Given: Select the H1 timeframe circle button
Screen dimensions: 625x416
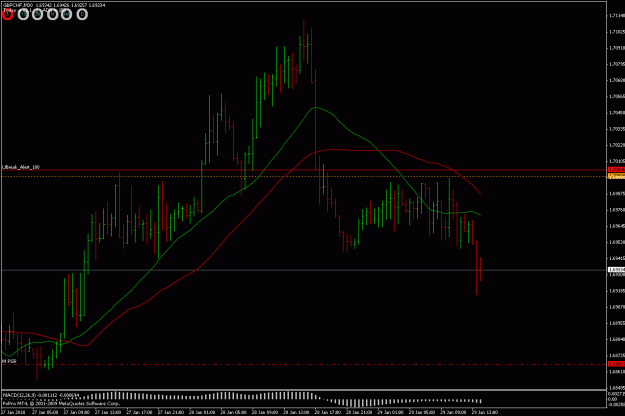Looking at the screenshot, I should [x=52, y=15].
